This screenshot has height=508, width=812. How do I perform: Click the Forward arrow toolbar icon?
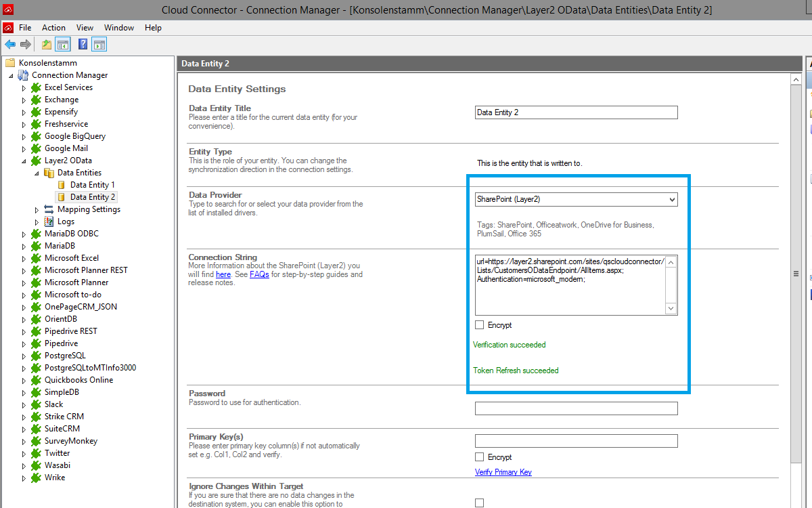click(x=26, y=45)
